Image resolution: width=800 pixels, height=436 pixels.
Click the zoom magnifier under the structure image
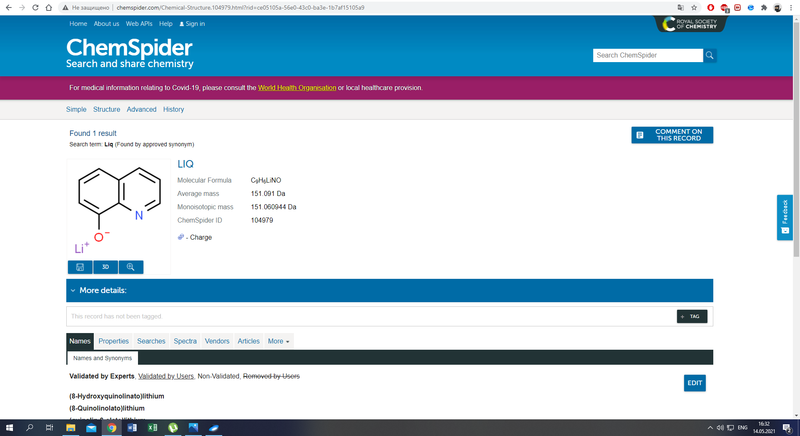coord(130,267)
